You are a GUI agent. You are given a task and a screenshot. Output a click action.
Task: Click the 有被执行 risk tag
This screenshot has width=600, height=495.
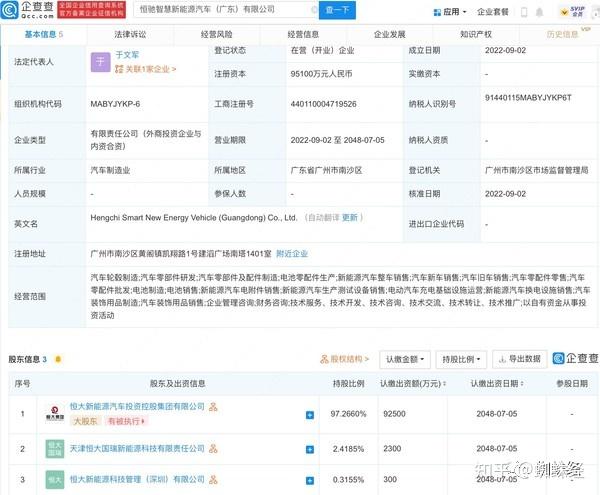126,421
